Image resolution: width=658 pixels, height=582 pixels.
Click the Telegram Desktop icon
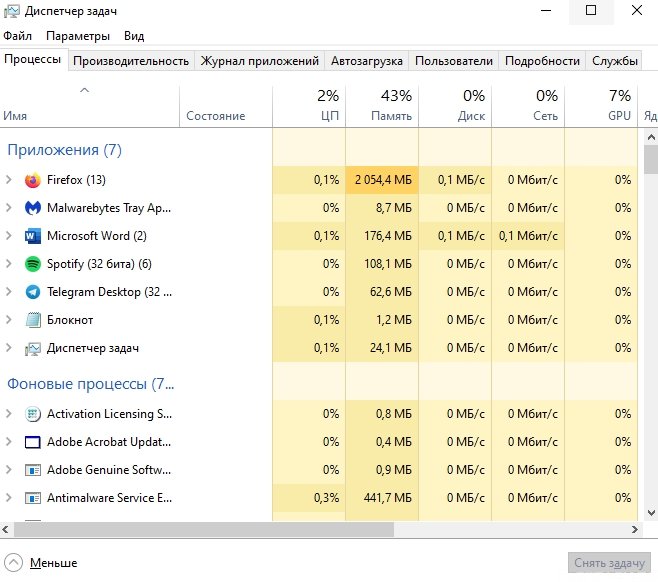coord(32,292)
